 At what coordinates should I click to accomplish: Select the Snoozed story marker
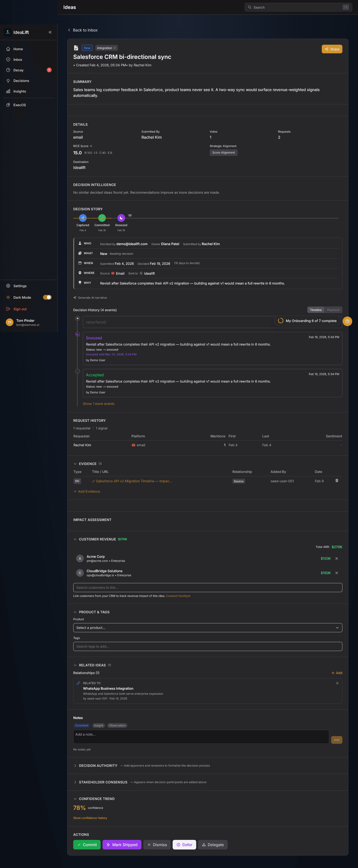(x=121, y=218)
